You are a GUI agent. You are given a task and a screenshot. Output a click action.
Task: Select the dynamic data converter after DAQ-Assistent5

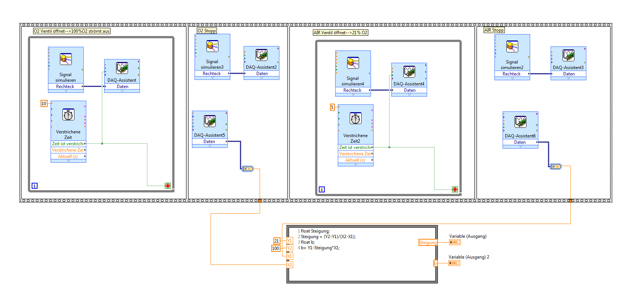coord(247,169)
